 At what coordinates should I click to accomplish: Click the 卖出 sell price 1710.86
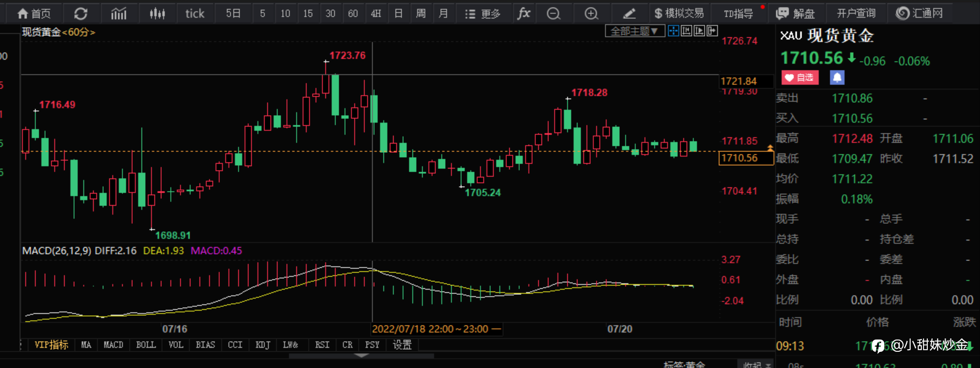[852, 98]
